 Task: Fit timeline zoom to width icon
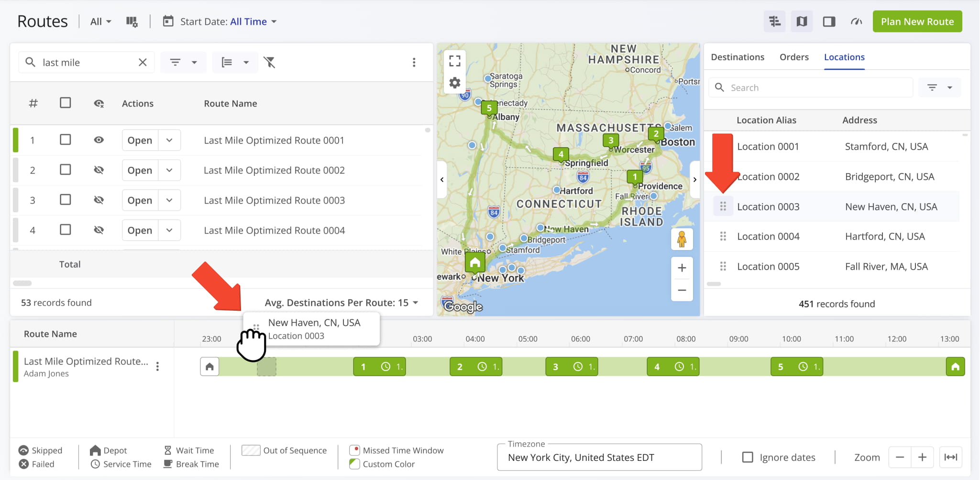950,458
